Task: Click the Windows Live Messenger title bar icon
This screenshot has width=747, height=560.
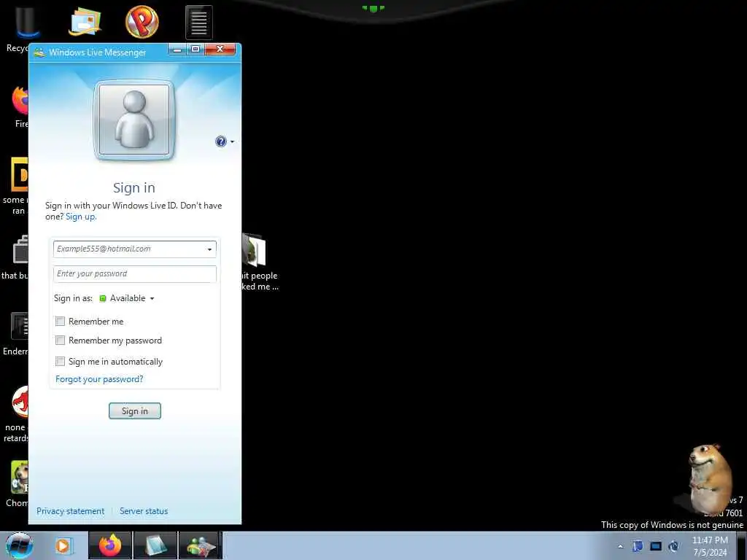Action: click(x=39, y=52)
